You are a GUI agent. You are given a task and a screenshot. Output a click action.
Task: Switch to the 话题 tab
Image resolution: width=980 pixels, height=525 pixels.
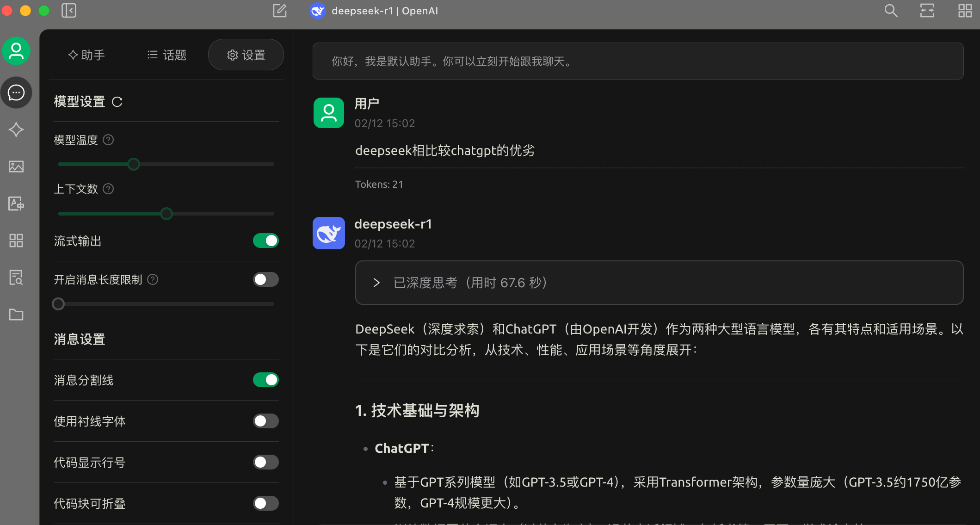(166, 55)
